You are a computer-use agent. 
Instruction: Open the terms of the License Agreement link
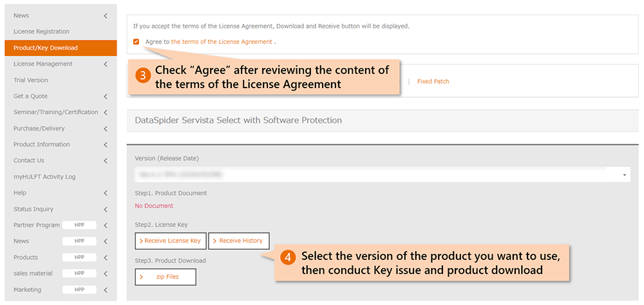[x=222, y=42]
